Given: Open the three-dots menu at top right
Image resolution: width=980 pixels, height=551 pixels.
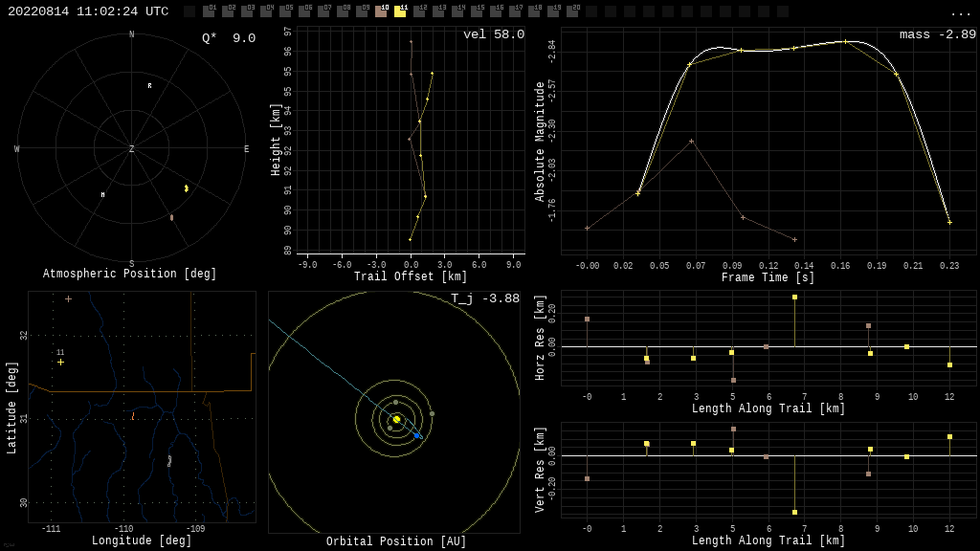Looking at the screenshot, I should (959, 12).
